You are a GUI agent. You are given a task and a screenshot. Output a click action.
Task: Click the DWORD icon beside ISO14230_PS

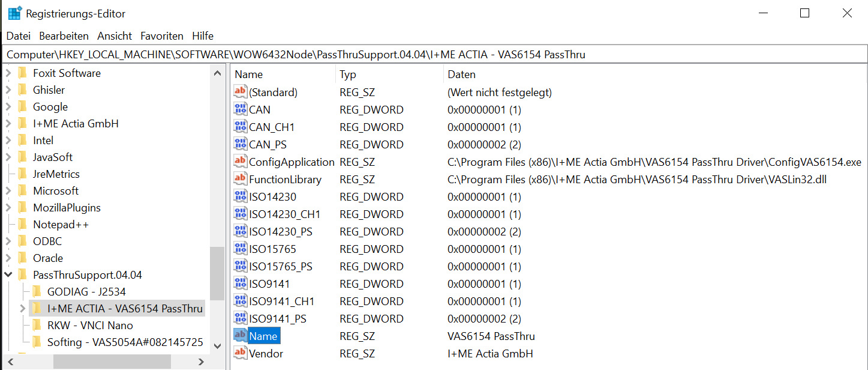click(241, 231)
